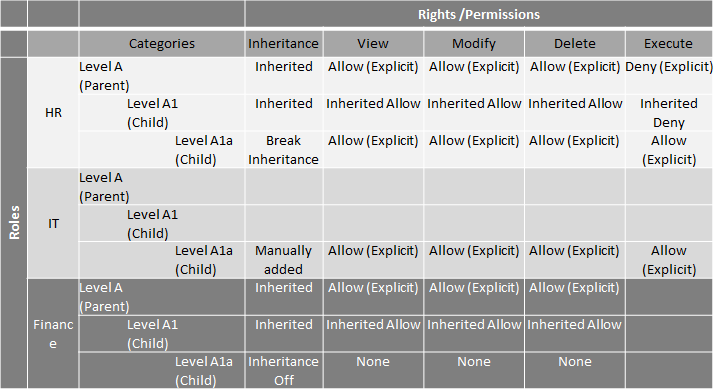Click the View column header
This screenshot has width=713, height=389.
(x=373, y=44)
